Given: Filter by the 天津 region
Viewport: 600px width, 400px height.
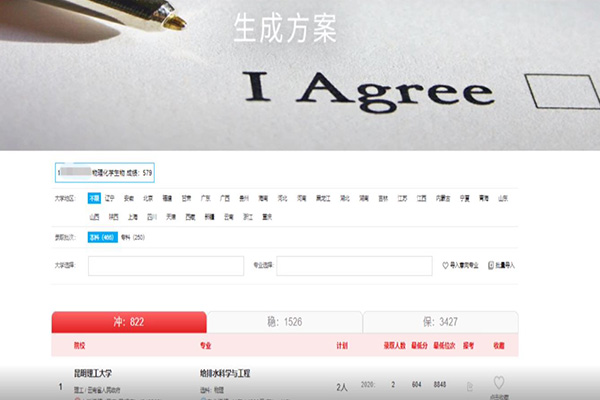Looking at the screenshot, I should [171, 217].
